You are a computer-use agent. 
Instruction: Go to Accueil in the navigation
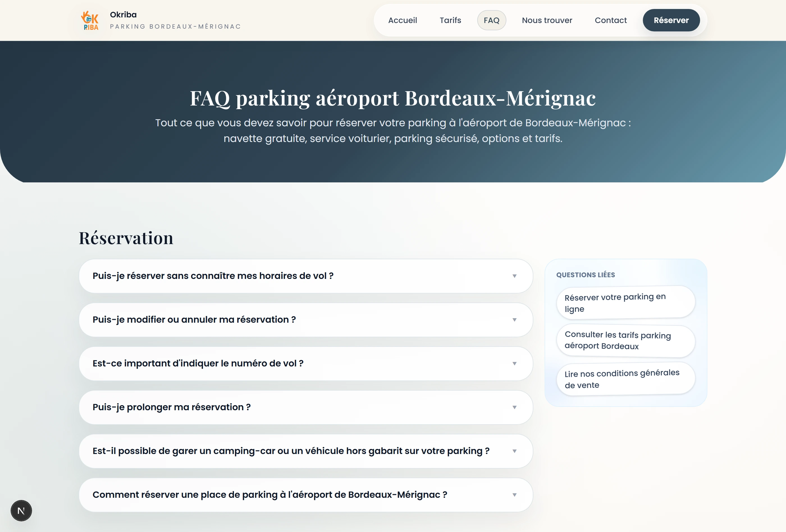tap(403, 20)
